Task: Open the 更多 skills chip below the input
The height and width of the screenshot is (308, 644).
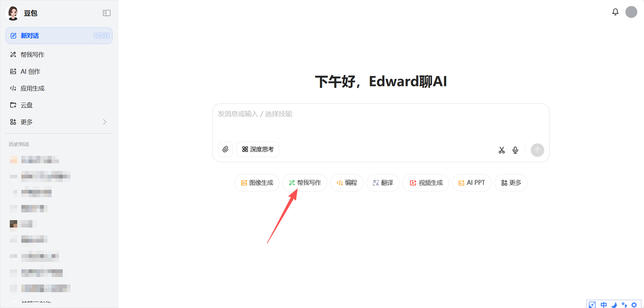Action: [511, 183]
